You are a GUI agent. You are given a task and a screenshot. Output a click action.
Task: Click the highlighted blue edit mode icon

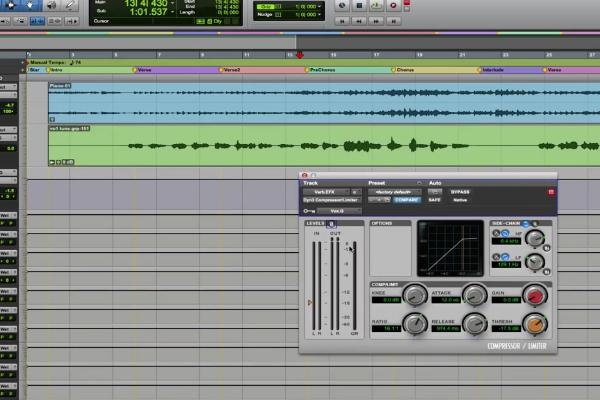click(37, 21)
